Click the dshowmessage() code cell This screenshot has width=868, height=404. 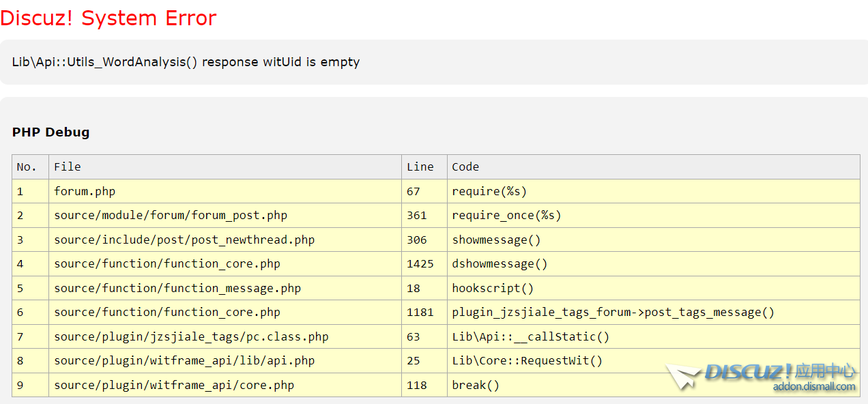(500, 264)
